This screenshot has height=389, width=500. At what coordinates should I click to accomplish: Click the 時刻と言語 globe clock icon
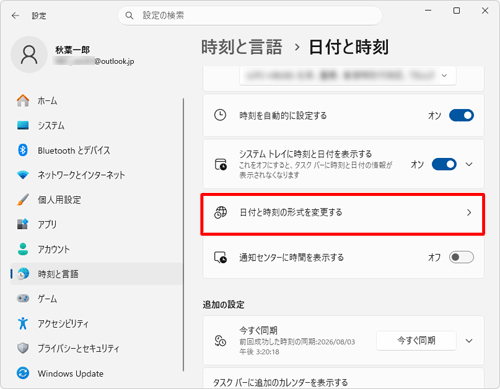[x=23, y=274]
